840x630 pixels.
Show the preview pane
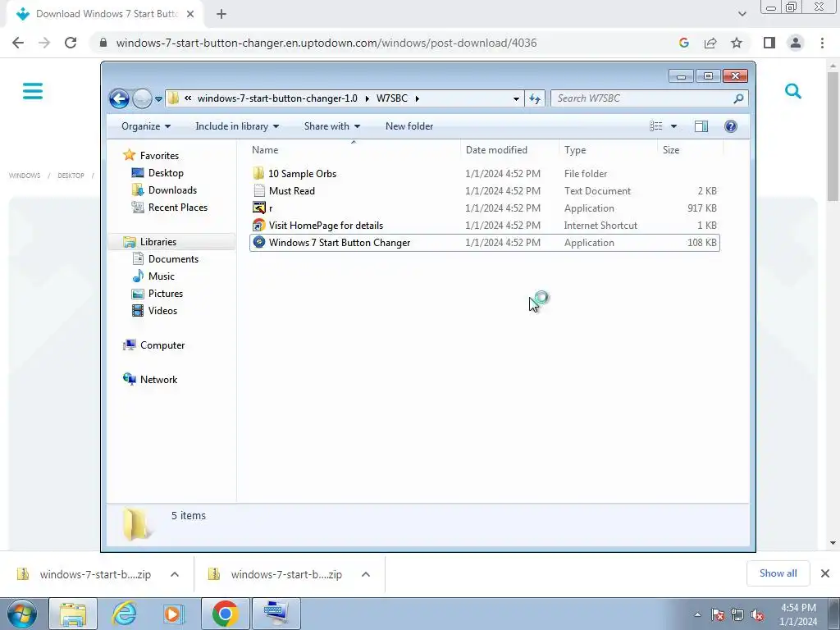(x=701, y=126)
